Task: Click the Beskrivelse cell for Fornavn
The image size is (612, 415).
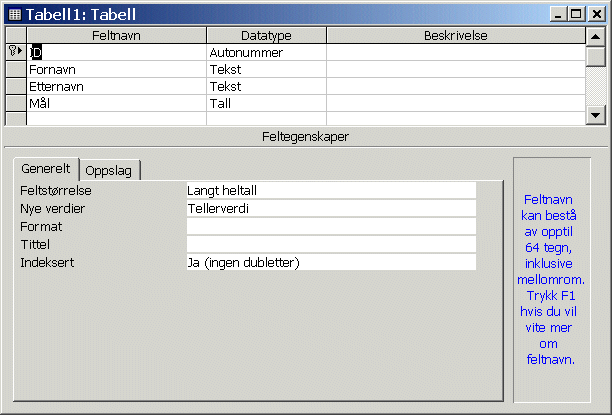Action: tap(455, 69)
